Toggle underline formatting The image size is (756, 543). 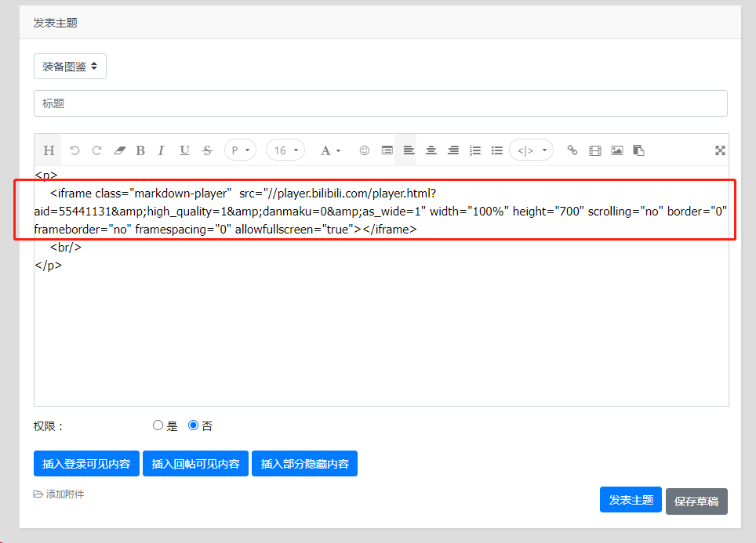point(184,150)
